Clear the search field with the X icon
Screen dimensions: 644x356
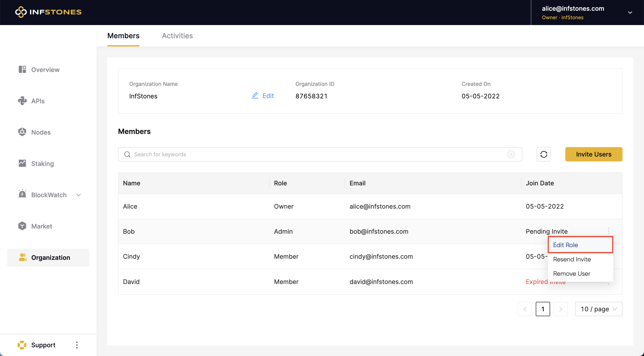tap(511, 154)
